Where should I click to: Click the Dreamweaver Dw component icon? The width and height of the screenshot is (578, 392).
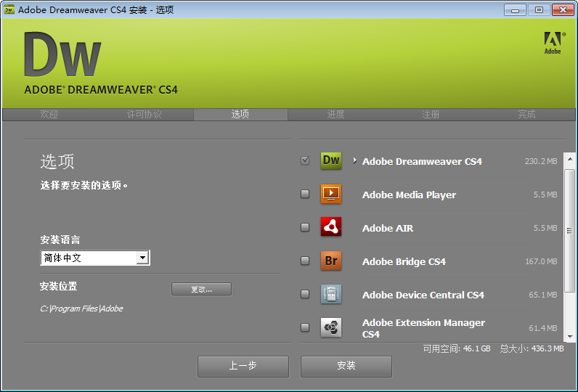(331, 160)
